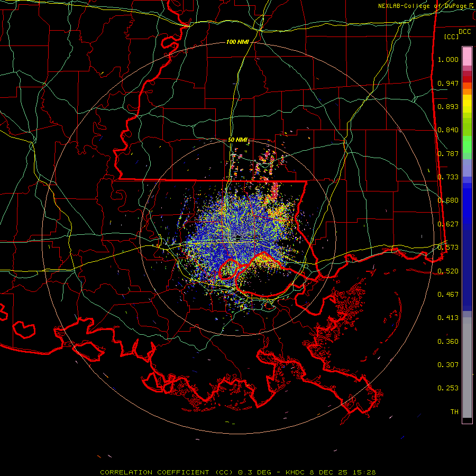Viewport: 476px width, 476px height.
Task: Select the 0.627 scale value
Action: (x=448, y=224)
